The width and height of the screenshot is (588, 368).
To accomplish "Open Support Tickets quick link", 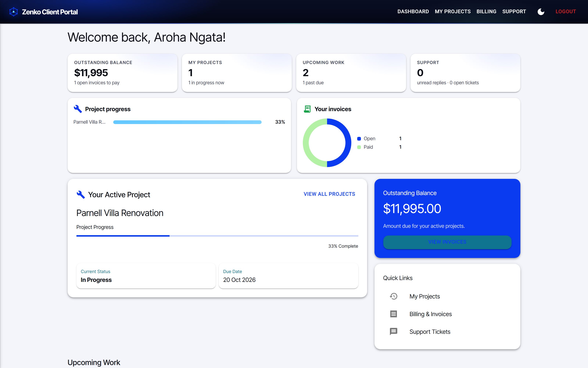I will click(x=447, y=332).
